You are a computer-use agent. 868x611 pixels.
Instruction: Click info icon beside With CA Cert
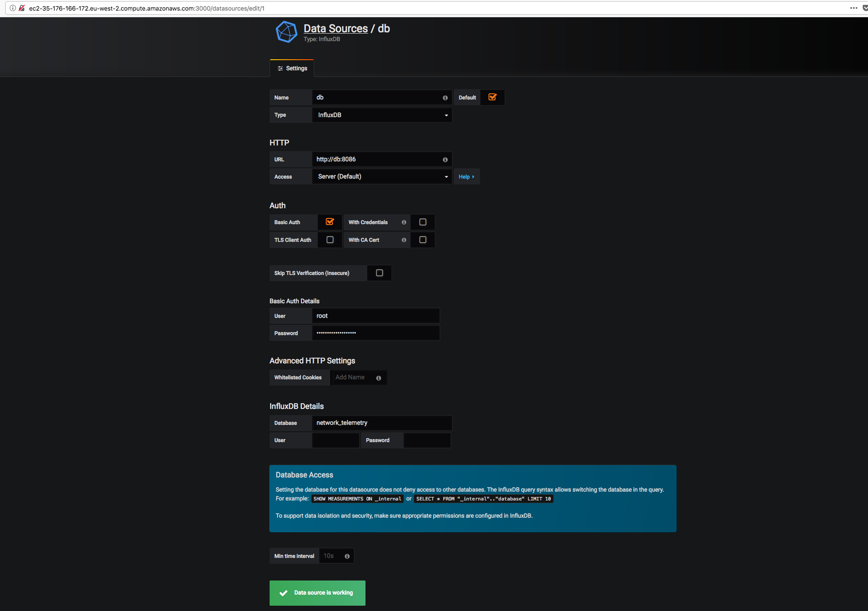pos(404,240)
